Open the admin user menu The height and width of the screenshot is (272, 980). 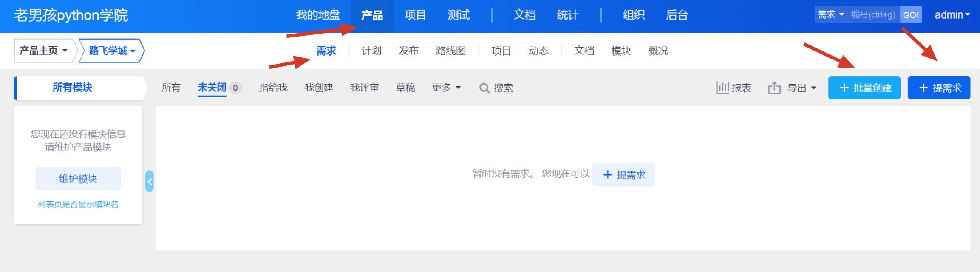pos(952,15)
